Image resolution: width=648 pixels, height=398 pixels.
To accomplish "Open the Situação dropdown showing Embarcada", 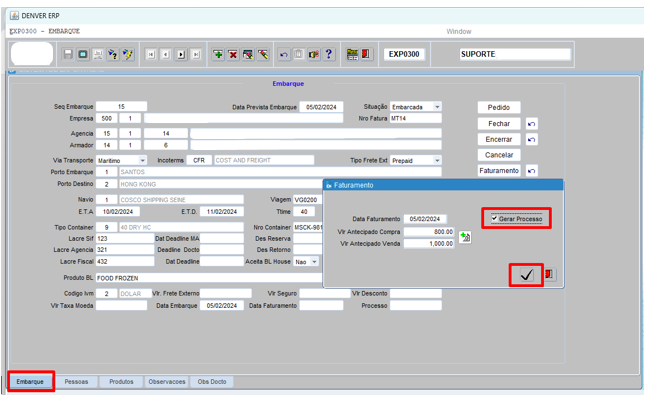I will tap(437, 107).
